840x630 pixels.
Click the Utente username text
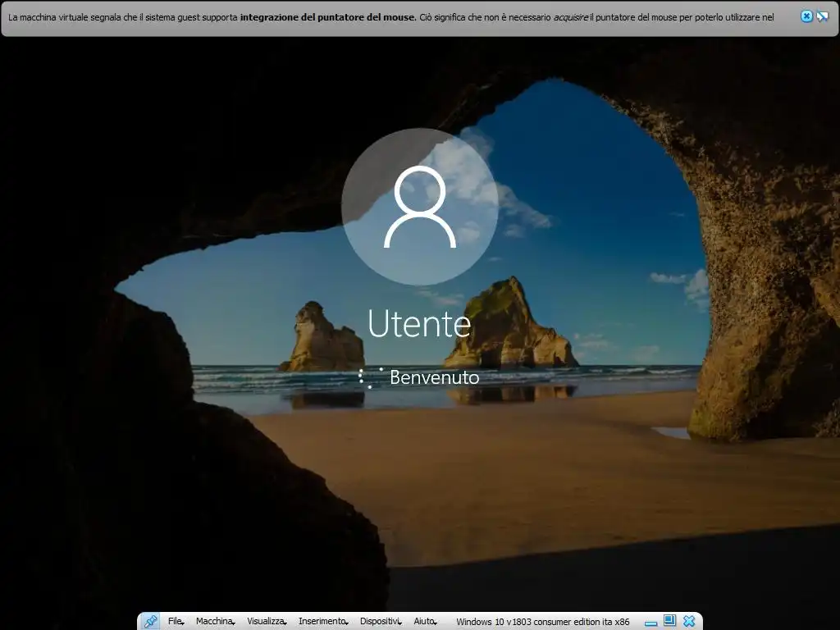coord(419,323)
